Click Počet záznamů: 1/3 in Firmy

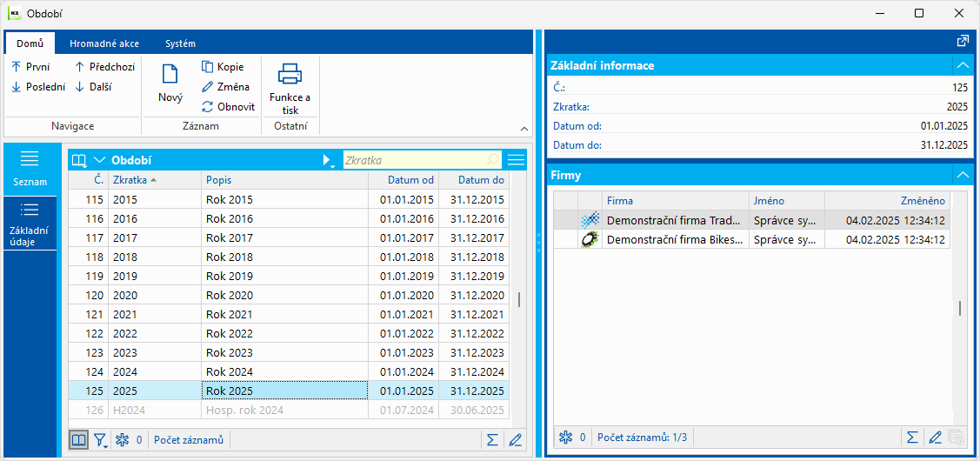pyautogui.click(x=642, y=438)
